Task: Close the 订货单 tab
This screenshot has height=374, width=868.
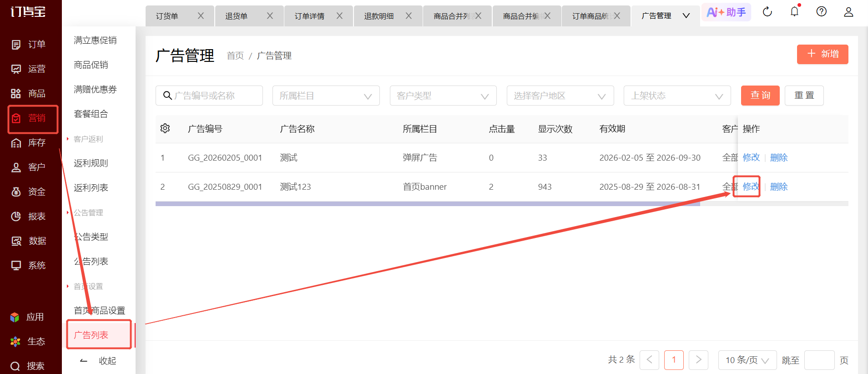Action: (201, 16)
